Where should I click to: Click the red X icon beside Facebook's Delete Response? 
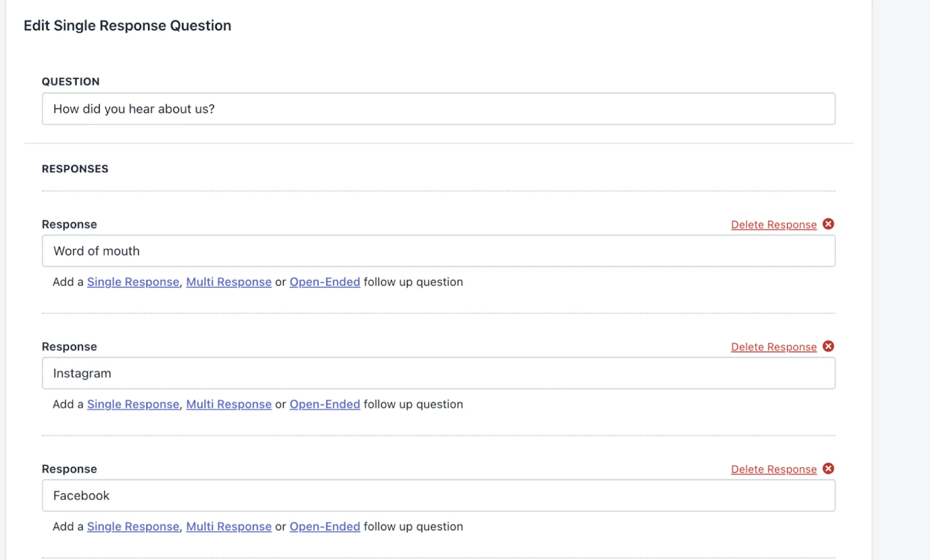click(x=828, y=469)
